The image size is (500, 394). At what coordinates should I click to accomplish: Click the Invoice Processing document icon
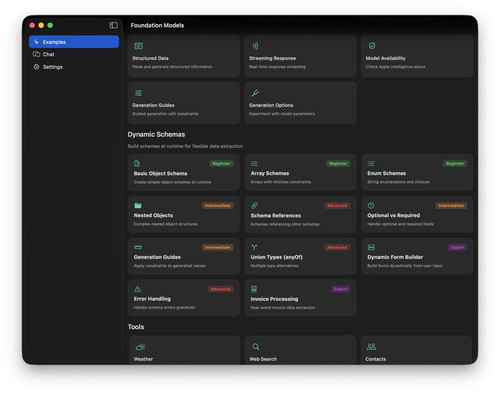pyautogui.click(x=254, y=289)
